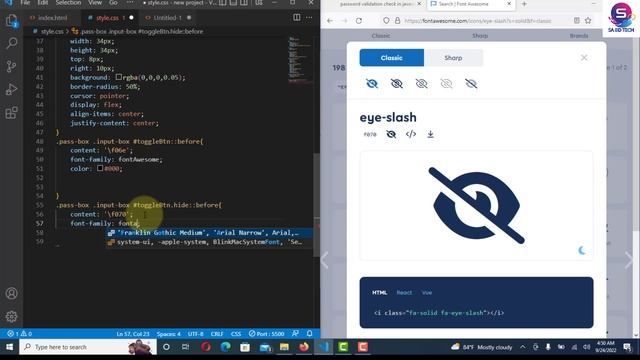640x360 pixels.
Task: Switch to Sharp icon family
Action: click(x=453, y=58)
